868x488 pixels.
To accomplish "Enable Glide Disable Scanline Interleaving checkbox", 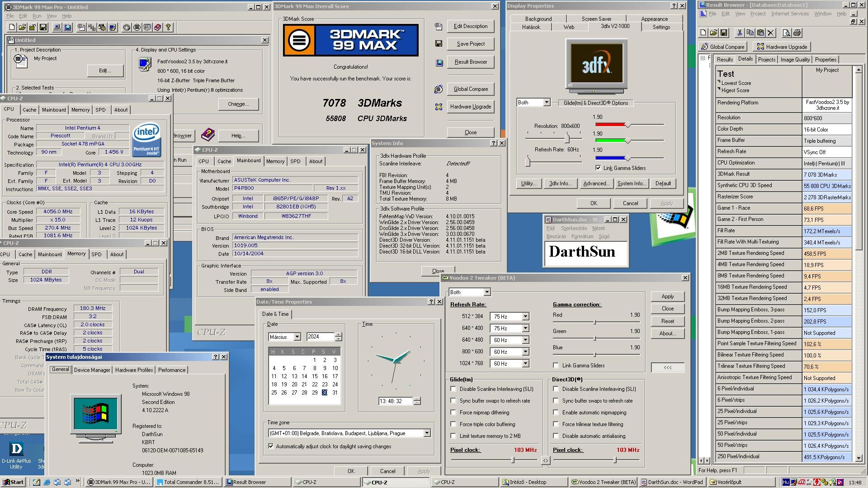I will pyautogui.click(x=453, y=389).
